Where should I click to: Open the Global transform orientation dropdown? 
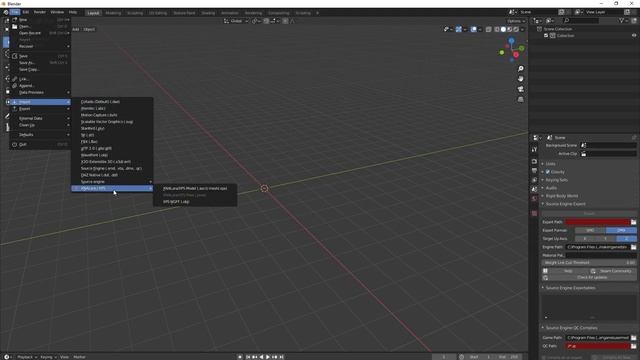tap(236, 21)
